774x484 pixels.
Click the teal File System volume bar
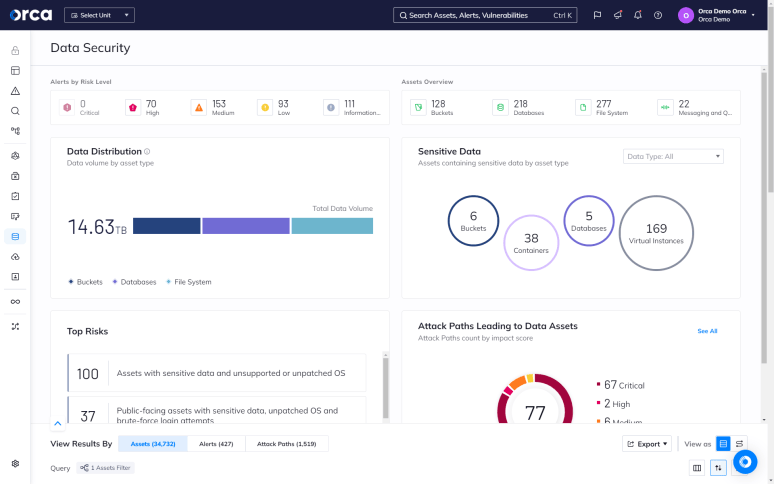332,226
